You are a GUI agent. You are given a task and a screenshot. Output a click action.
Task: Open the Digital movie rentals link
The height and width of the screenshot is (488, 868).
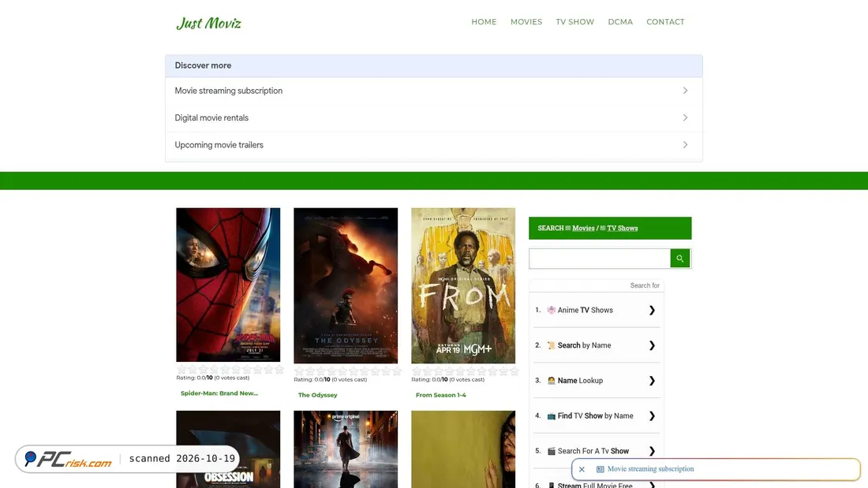(433, 117)
